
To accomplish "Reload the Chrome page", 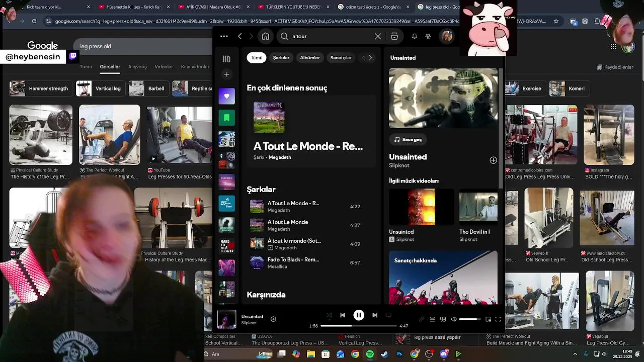I will [34, 21].
